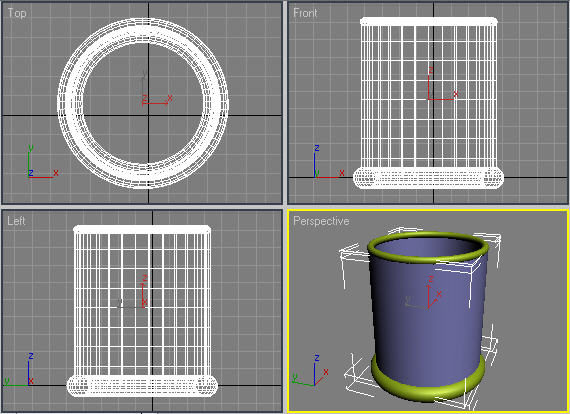
Task: Open the Perspective viewport label menu
Action: (x=321, y=221)
